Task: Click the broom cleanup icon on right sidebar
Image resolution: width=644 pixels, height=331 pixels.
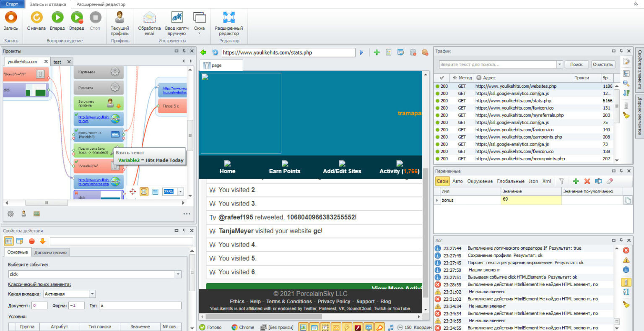Action: [x=626, y=114]
